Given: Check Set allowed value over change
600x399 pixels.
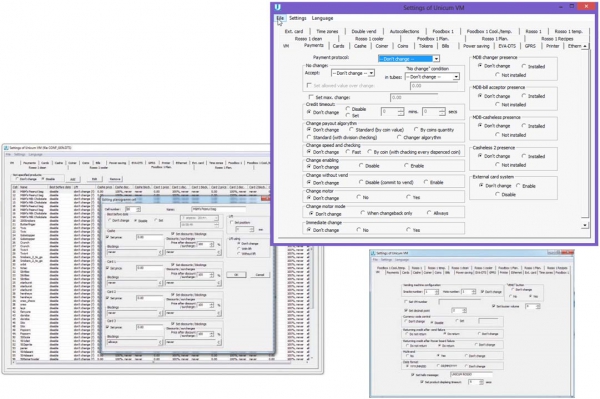Looking at the screenshot, I should [309, 85].
